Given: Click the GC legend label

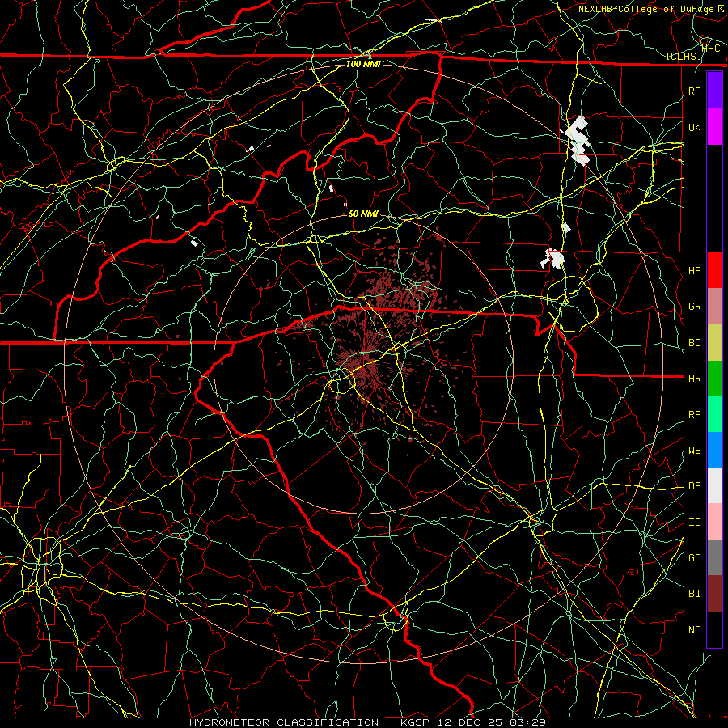Looking at the screenshot, I should 694,558.
